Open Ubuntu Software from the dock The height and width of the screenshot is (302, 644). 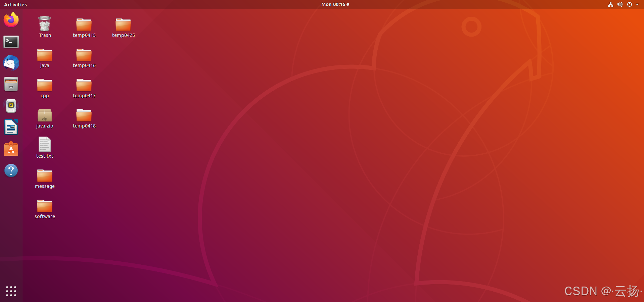click(11, 149)
